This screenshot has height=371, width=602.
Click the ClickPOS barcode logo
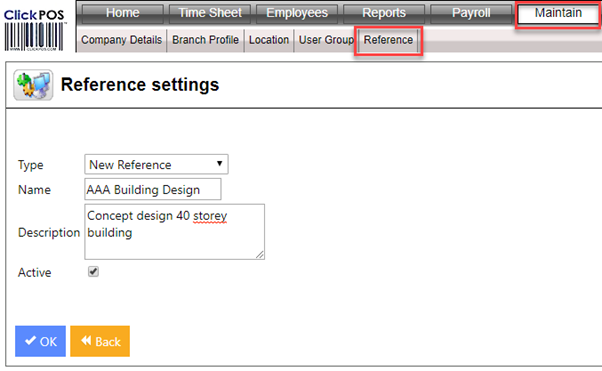[34, 30]
